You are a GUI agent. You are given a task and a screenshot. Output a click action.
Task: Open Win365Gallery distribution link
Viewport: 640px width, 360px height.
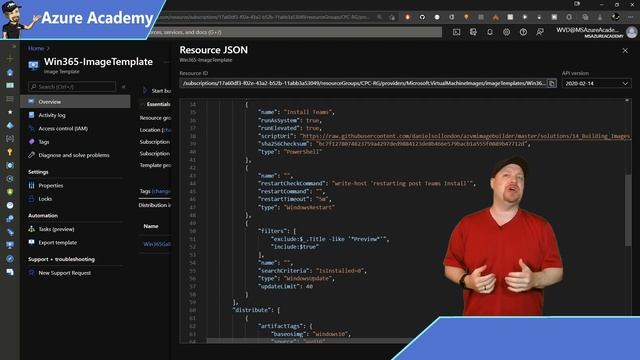[157, 244]
